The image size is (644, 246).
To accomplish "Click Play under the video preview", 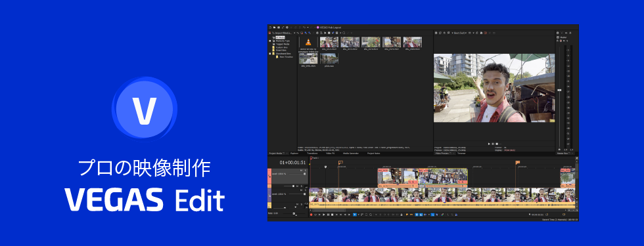I will coord(489,144).
